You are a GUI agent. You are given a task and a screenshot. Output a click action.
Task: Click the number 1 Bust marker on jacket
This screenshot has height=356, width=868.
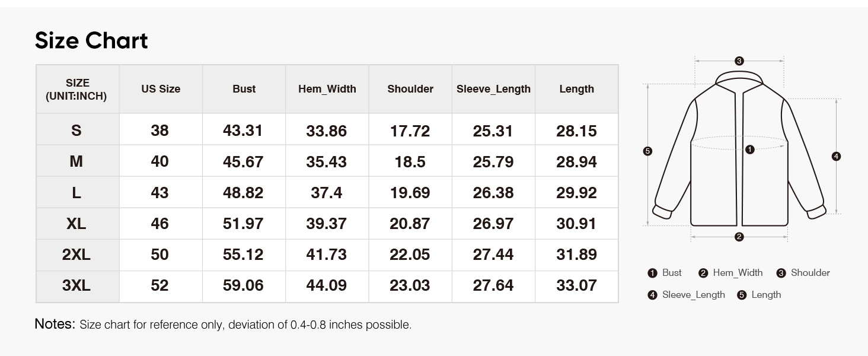click(750, 150)
